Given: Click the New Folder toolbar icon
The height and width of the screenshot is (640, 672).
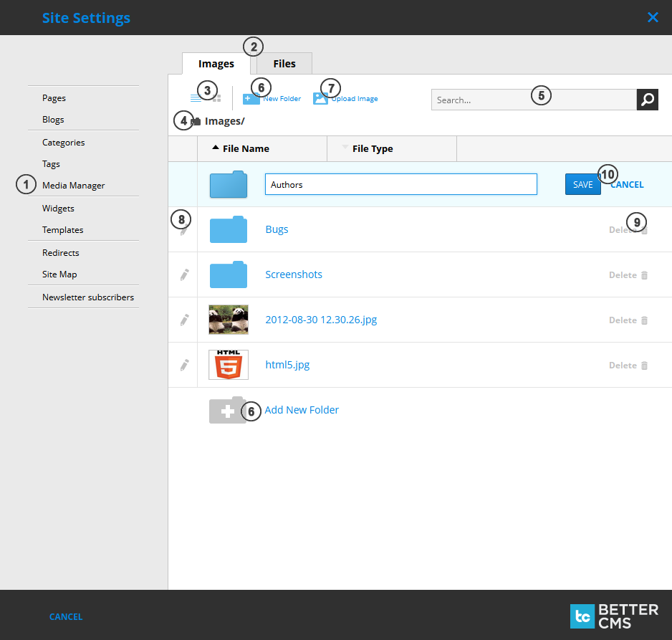Looking at the screenshot, I should click(x=247, y=99).
